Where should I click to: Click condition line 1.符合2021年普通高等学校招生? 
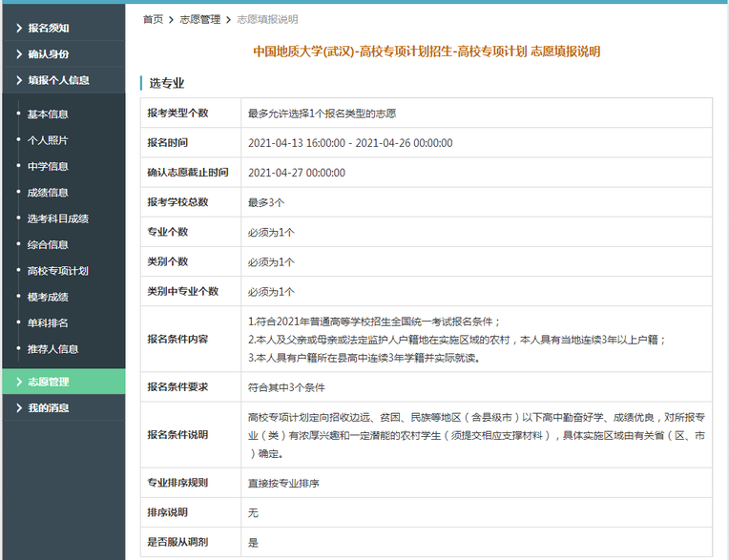click(x=374, y=321)
